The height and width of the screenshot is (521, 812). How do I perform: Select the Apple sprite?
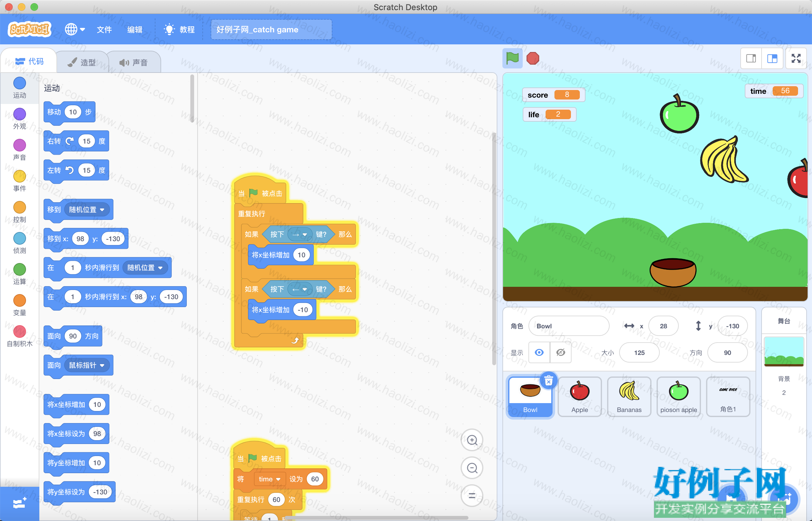click(x=580, y=397)
